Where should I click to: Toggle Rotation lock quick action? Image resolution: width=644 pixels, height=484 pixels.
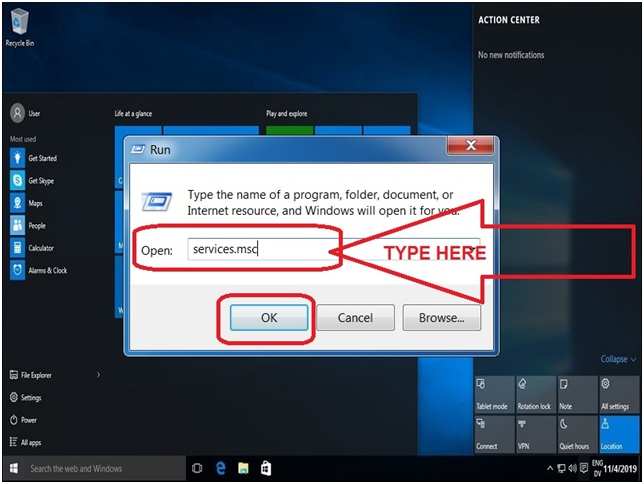(535, 394)
